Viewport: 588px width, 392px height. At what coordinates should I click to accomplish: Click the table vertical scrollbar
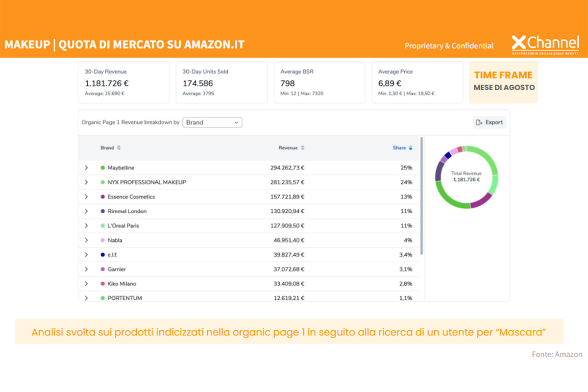click(x=421, y=196)
